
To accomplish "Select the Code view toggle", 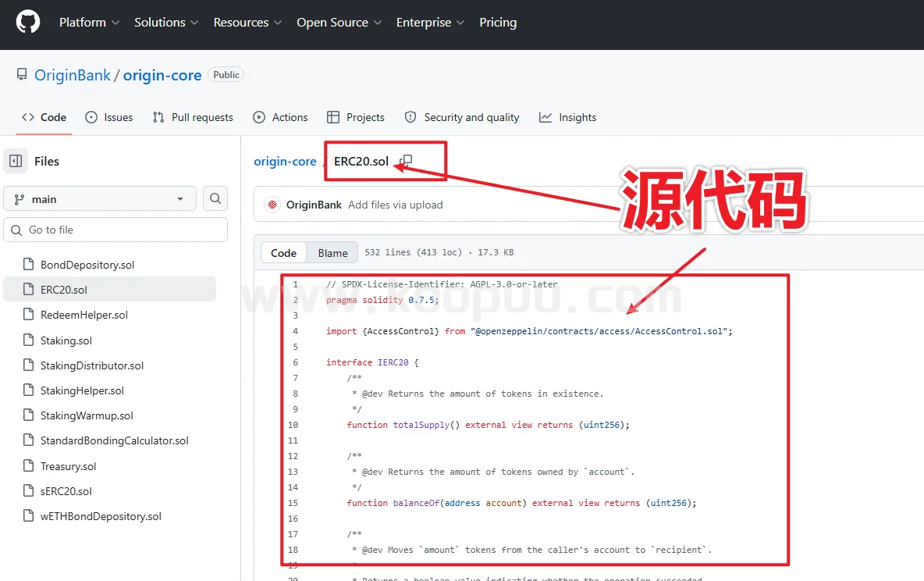I will 283,252.
